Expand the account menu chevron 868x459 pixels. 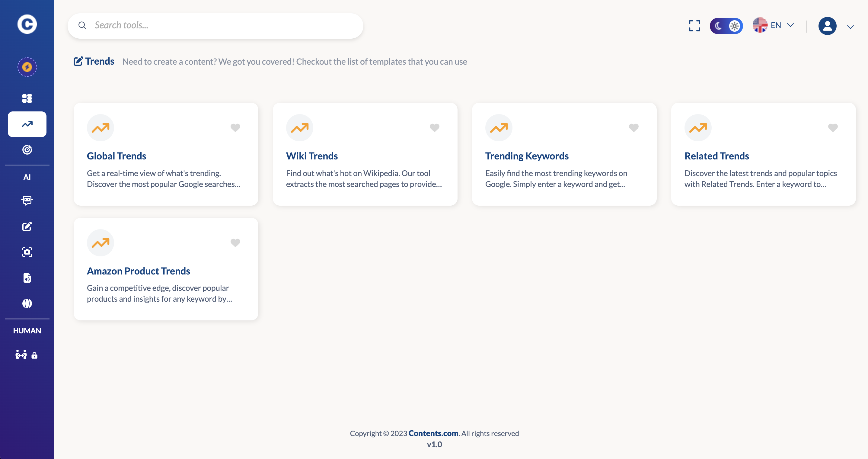point(850,27)
